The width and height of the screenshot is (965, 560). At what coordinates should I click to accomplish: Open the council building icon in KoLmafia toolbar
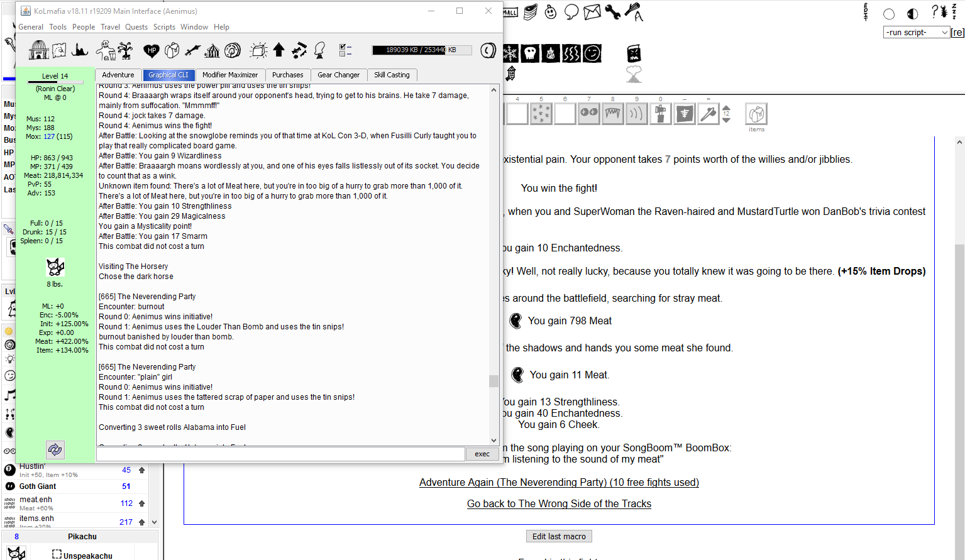[x=39, y=50]
